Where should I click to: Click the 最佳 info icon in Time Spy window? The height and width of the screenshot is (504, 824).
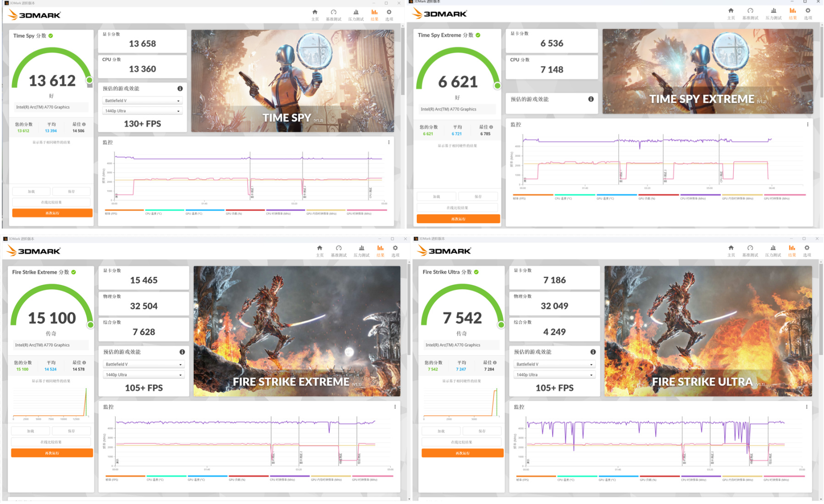[84, 124]
